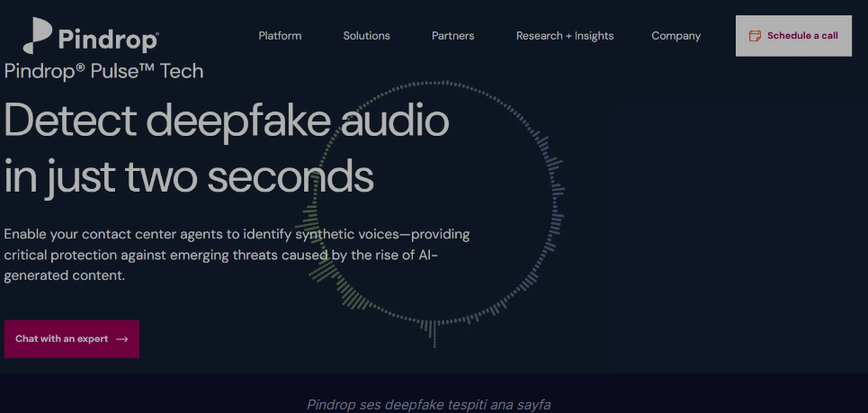
Task: Click the Schedule a call button
Action: point(793,36)
